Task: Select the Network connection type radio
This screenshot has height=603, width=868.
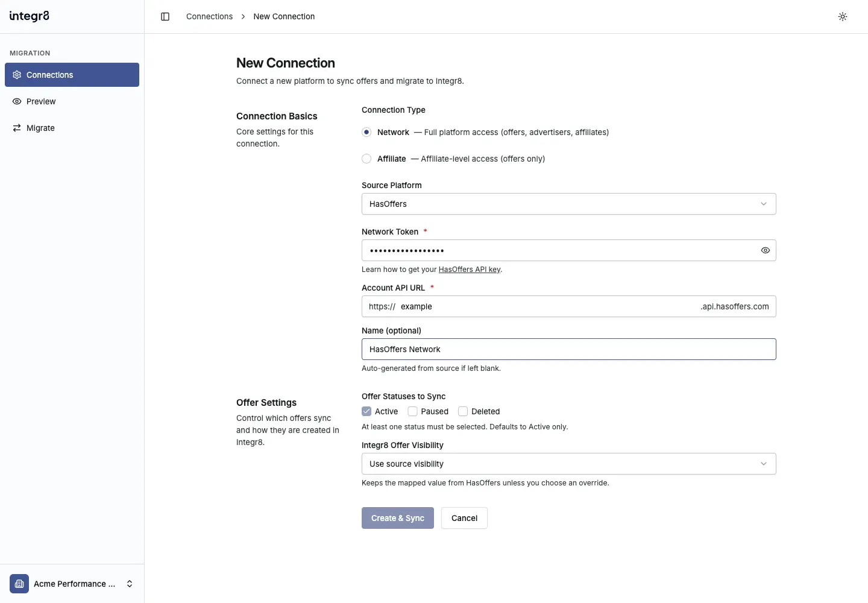Action: (366, 132)
